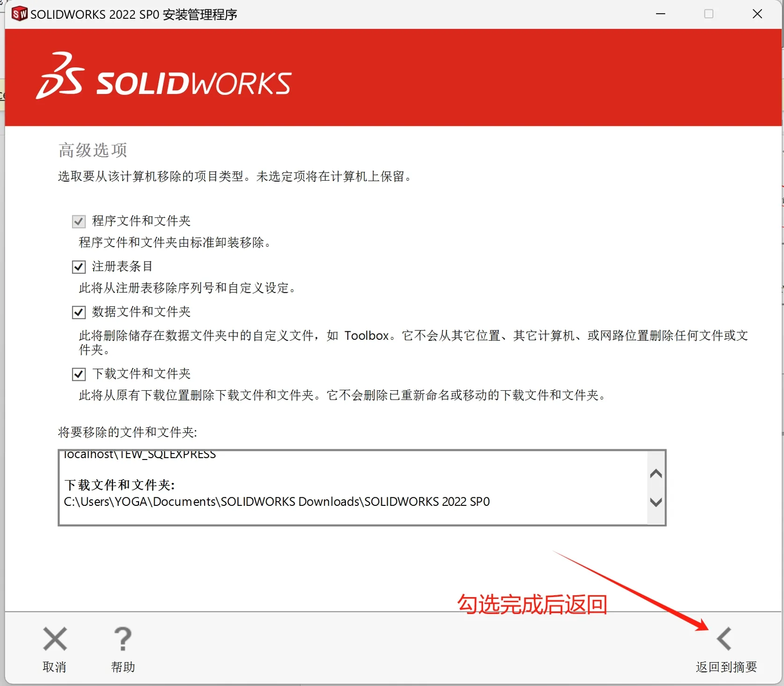Click the window title SOLIDWORKS 2022 SP0 安装管理程序

point(134,15)
